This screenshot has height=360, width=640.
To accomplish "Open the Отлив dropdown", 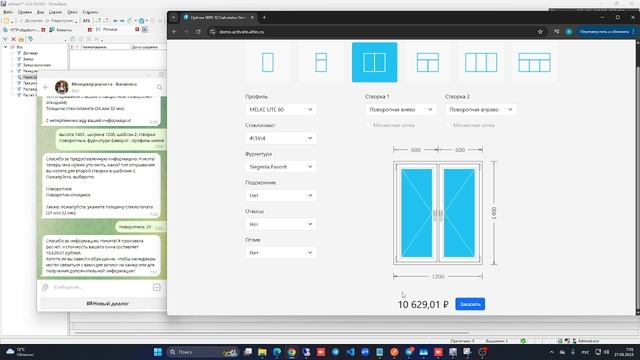I will [x=281, y=253].
